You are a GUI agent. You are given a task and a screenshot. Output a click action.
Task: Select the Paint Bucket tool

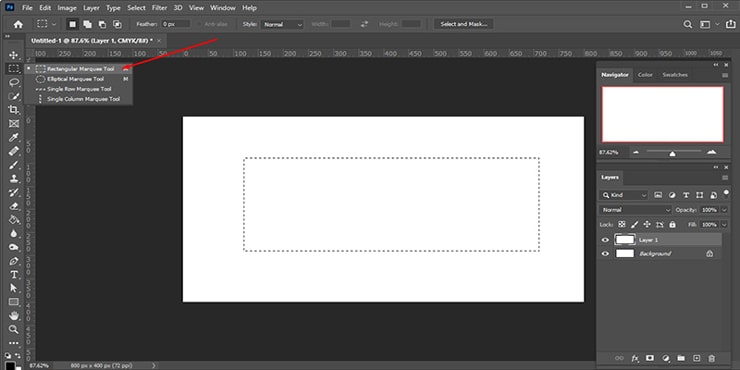click(14, 219)
